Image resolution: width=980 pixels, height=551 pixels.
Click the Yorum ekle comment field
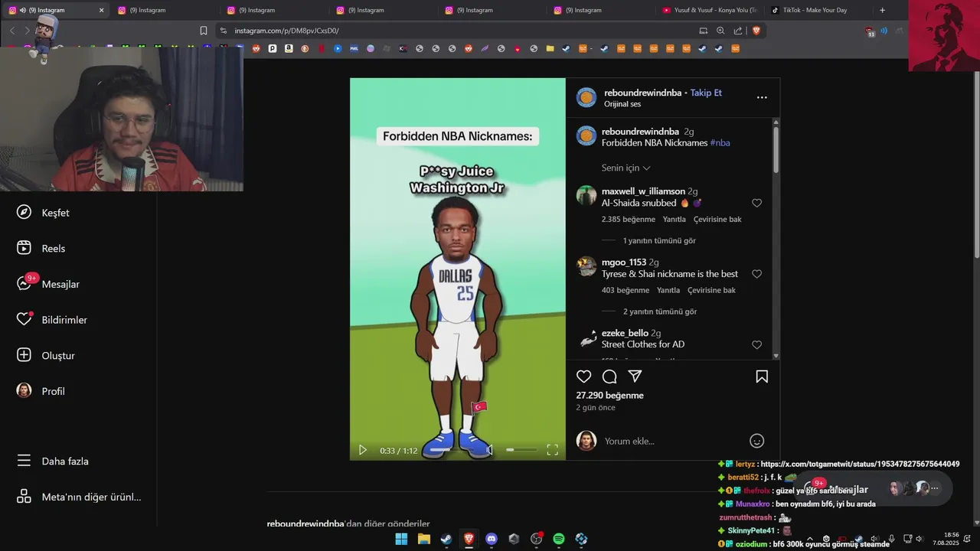click(670, 441)
